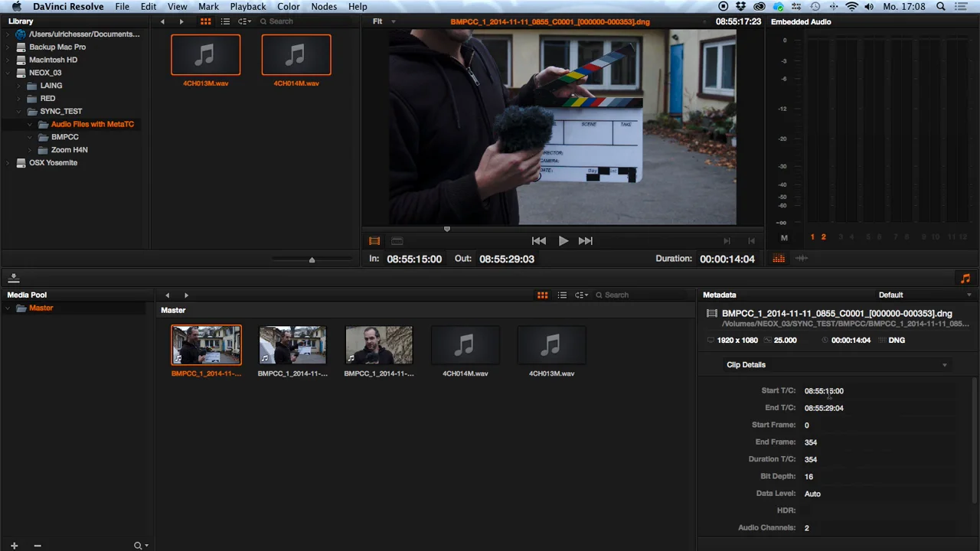Screen dimensions: 980x551
Task: Click the Library search field
Action: (306, 21)
